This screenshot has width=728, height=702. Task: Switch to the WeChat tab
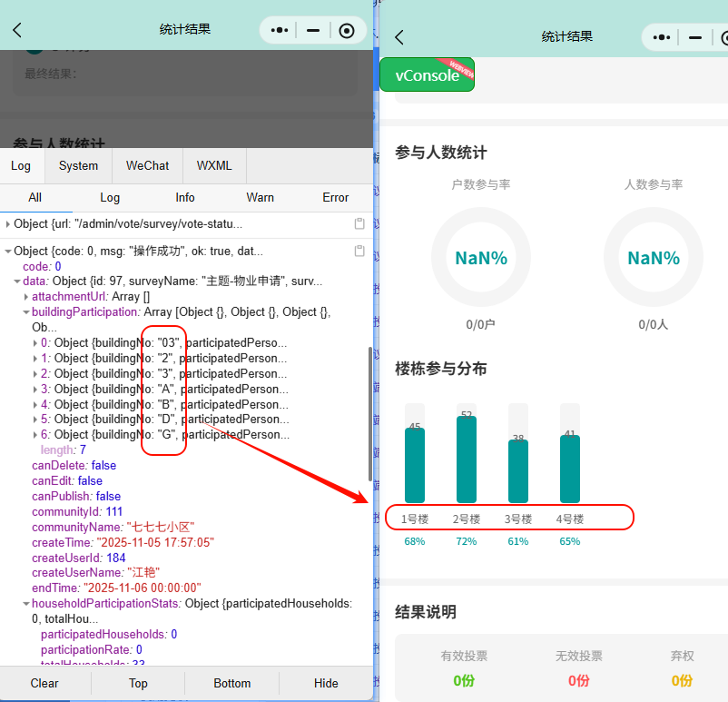pyautogui.click(x=147, y=165)
